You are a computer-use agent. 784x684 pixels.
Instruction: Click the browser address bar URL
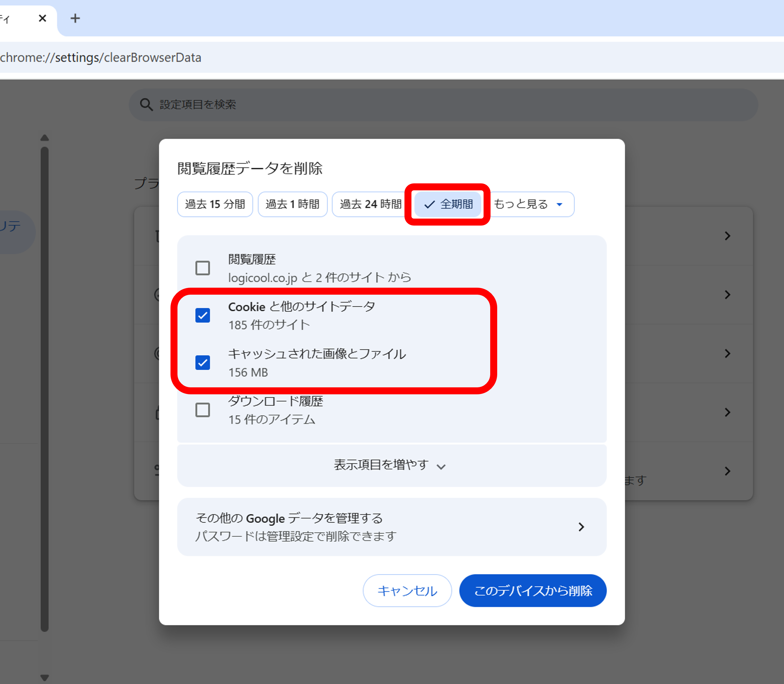101,57
